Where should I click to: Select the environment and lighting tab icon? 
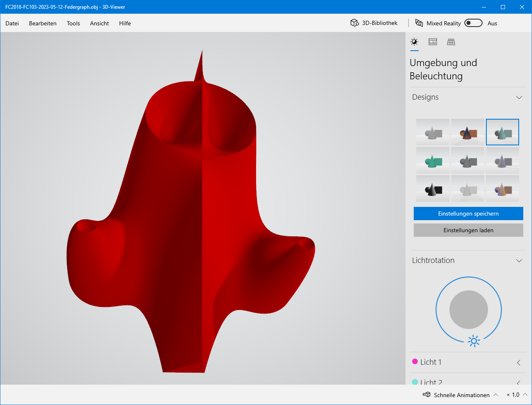(x=414, y=42)
